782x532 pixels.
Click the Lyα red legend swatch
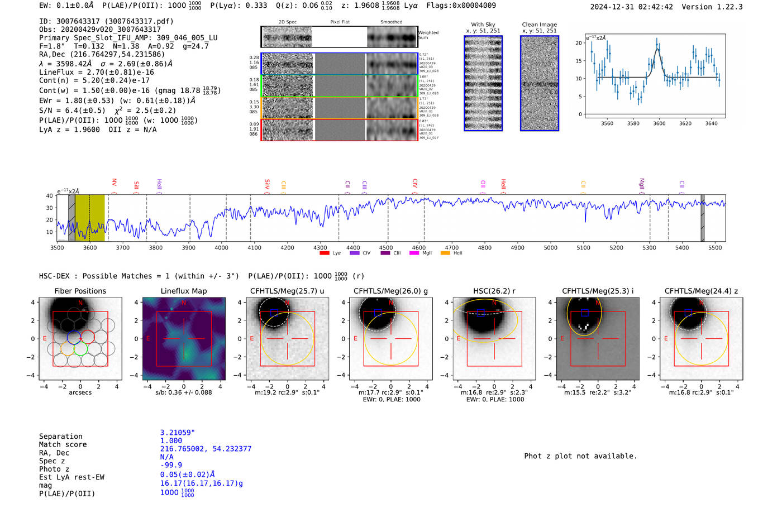tap(325, 253)
